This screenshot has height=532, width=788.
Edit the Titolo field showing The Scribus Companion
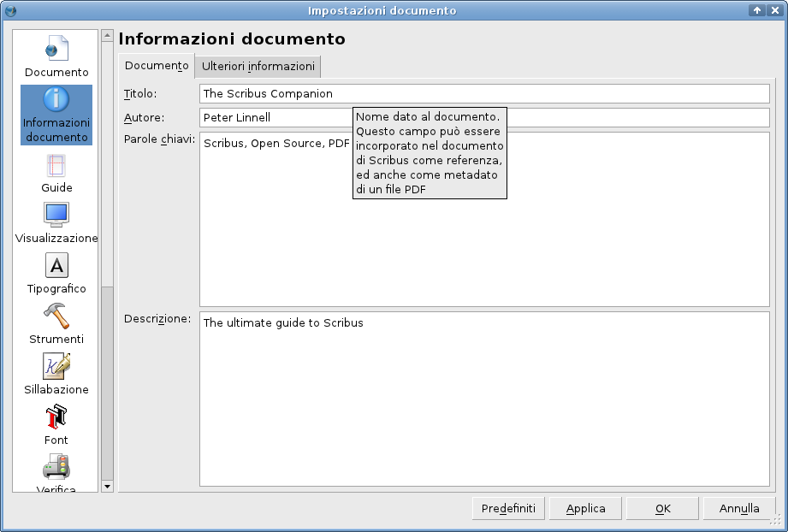pos(483,94)
